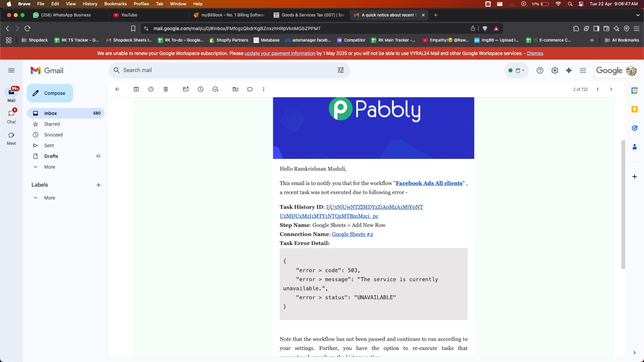Screen dimensions: 644x362
Task: Open the Labels tag icon in toolbar
Action: [x=250, y=89]
